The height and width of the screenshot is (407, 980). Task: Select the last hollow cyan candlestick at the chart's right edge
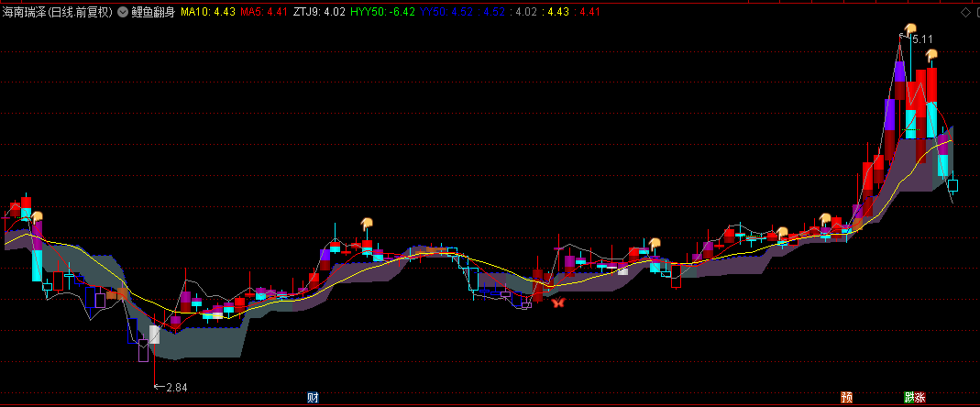pyautogui.click(x=953, y=185)
